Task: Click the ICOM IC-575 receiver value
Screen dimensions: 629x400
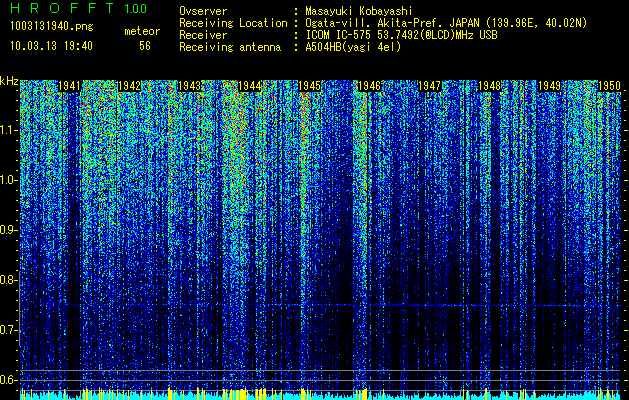Action: 401,35
